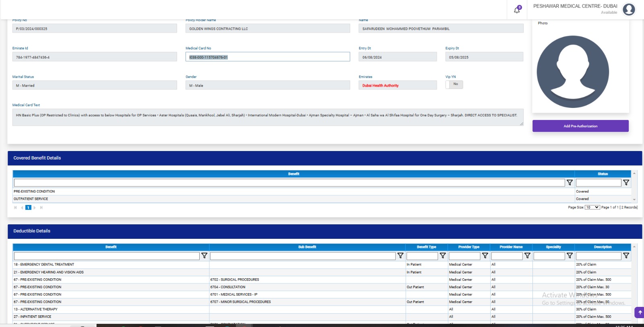Go to next page in Covered Benefit pager

click(x=35, y=208)
